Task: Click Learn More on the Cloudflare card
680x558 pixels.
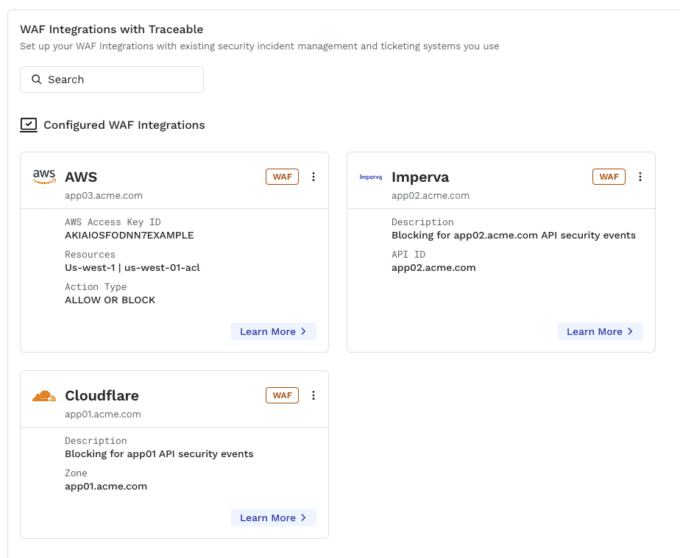Action: point(273,517)
